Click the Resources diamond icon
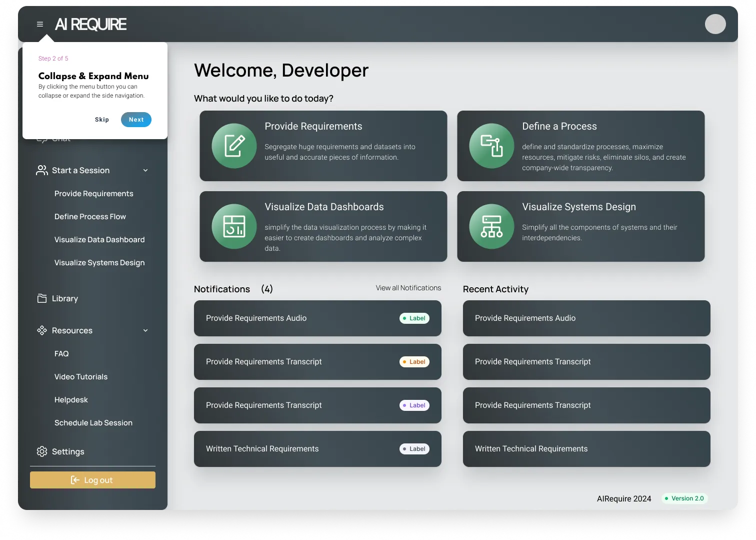756x540 pixels. [x=42, y=330]
